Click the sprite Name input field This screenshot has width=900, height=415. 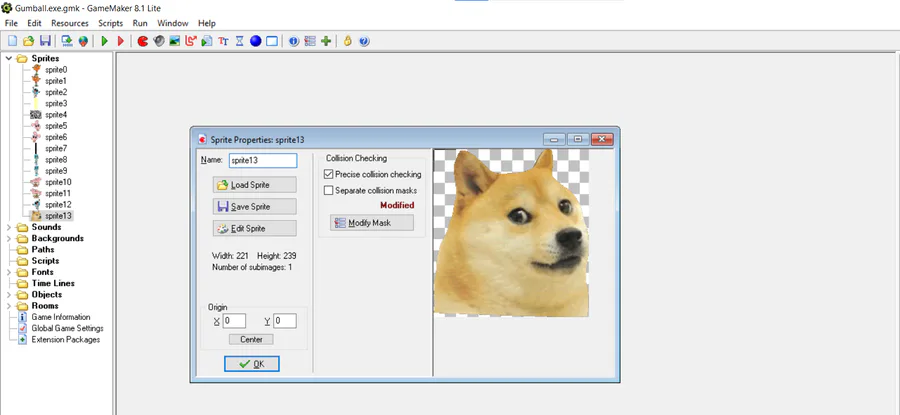point(263,161)
